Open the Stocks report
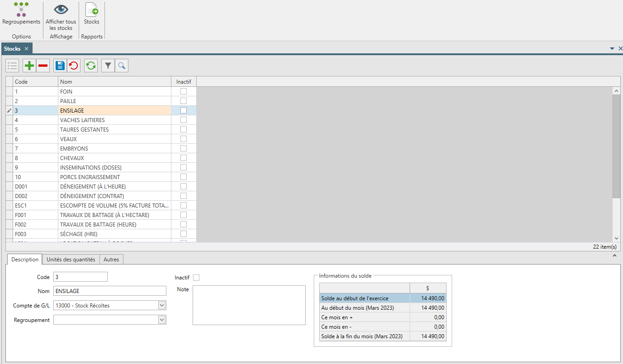This screenshot has height=364, width=623. (92, 14)
